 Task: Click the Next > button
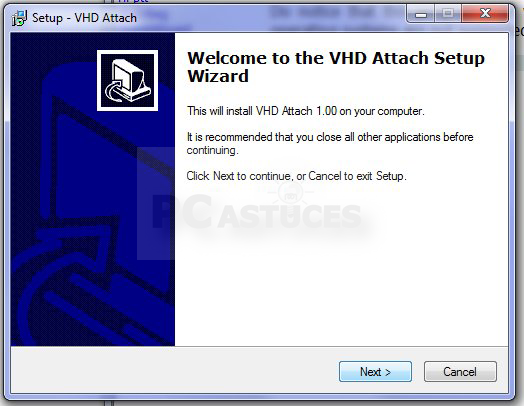tap(375, 371)
